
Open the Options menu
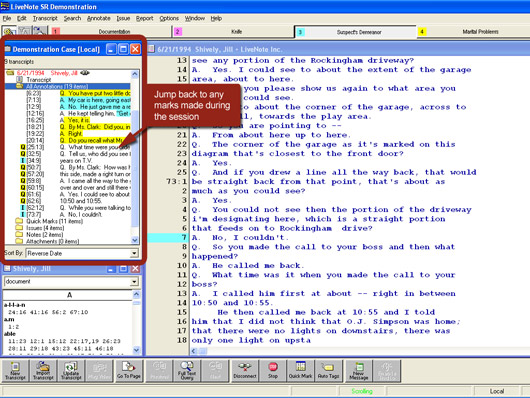[169, 18]
